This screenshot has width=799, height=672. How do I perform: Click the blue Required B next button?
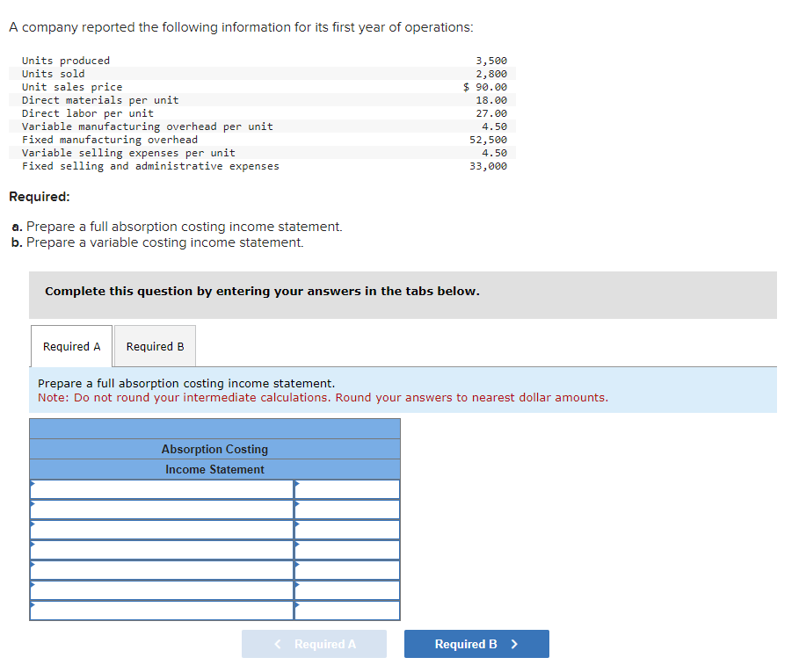pyautogui.click(x=476, y=644)
